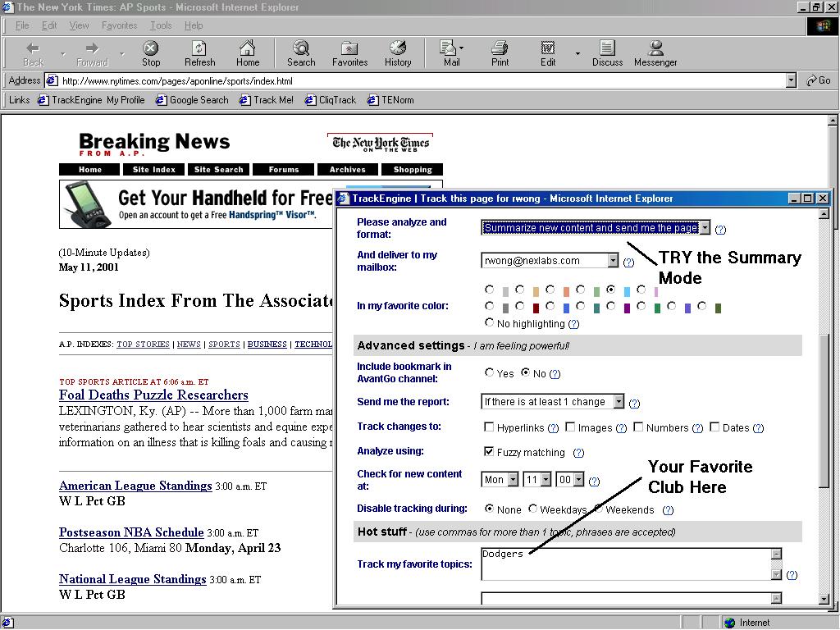This screenshot has height=630, width=840.
Task: Click help icon next to mailbox dropdown
Action: point(628,262)
